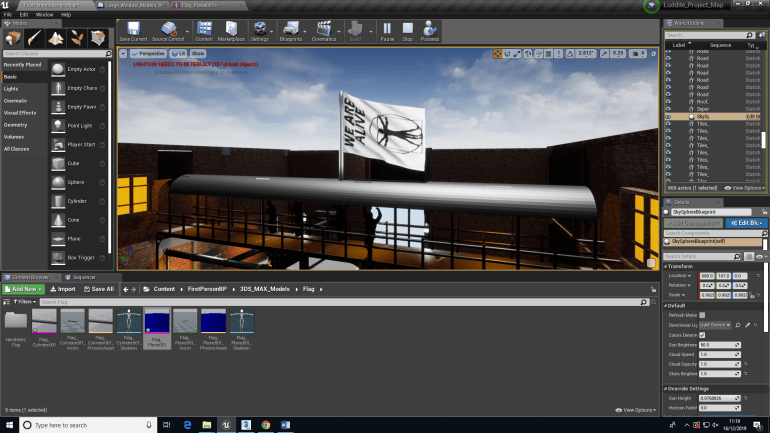The width and height of the screenshot is (770, 433).
Task: Toggle rotation snapping angle icon
Action: 570,54
